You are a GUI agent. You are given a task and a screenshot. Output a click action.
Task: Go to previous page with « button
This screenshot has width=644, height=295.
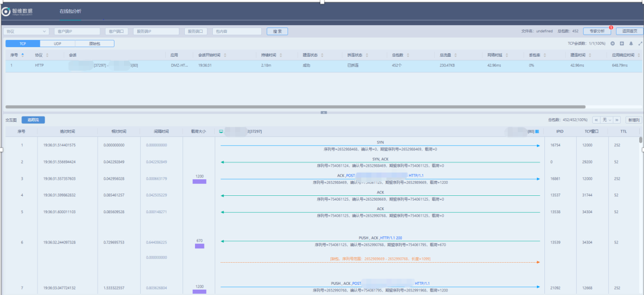click(x=596, y=120)
